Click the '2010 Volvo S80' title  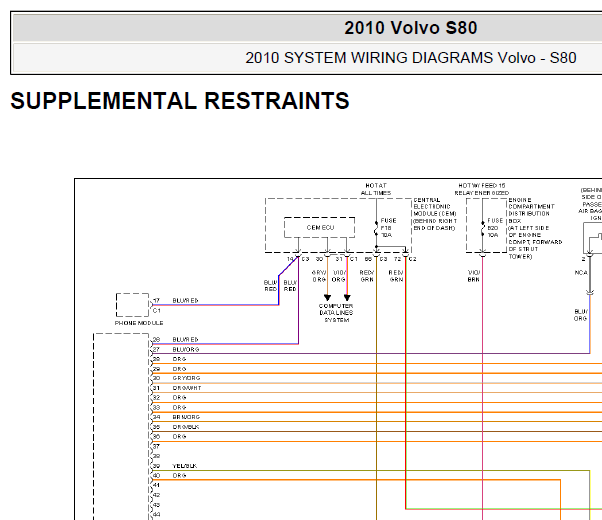coord(410,28)
